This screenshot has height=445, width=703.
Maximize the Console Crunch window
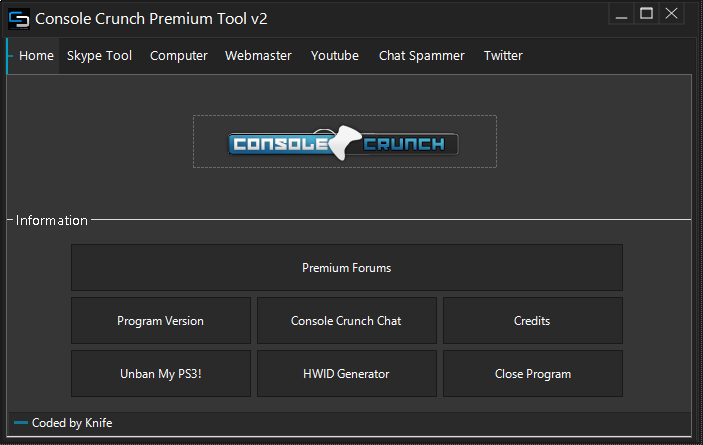click(646, 14)
